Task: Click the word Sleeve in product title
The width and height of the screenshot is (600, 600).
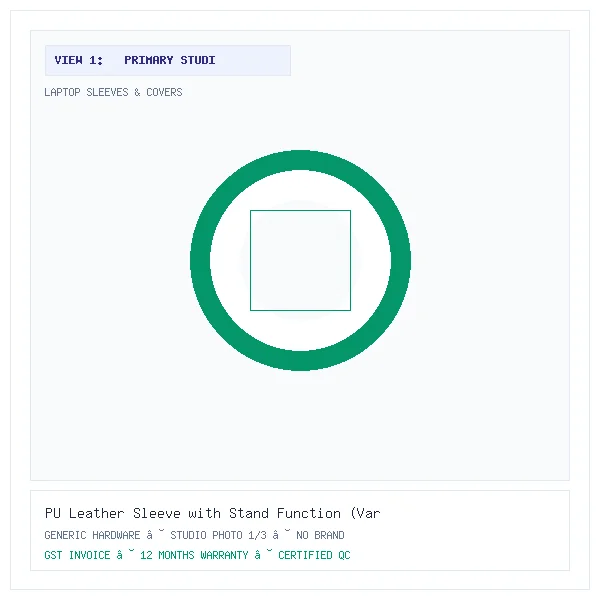Action: click(x=157, y=513)
